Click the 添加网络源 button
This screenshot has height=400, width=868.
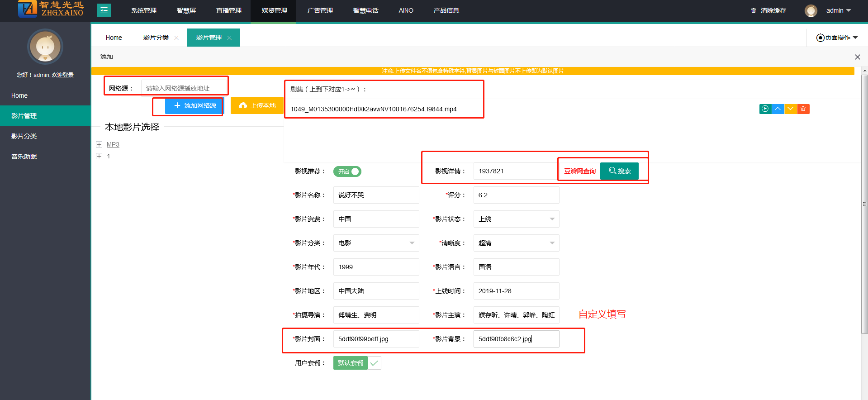pos(194,105)
